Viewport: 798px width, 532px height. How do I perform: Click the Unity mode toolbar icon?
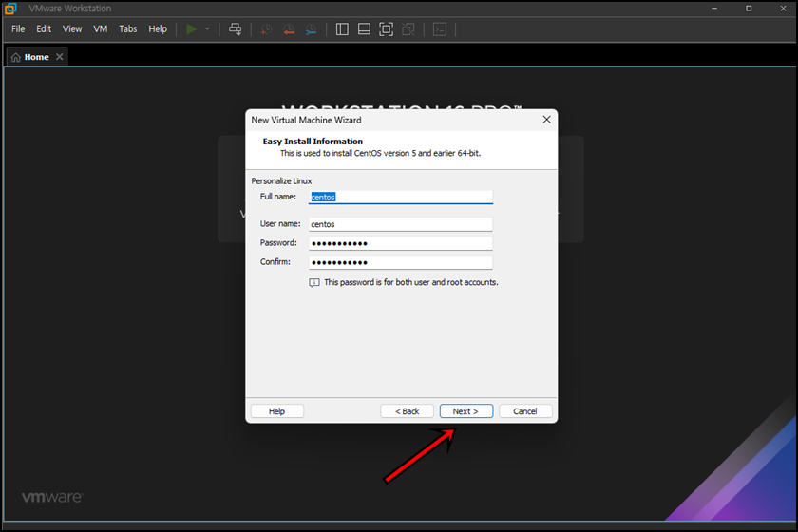[x=408, y=29]
